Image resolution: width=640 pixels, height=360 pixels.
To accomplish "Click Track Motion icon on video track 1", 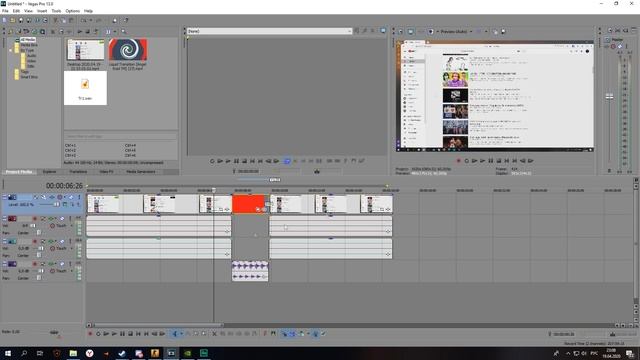I will click(44, 197).
